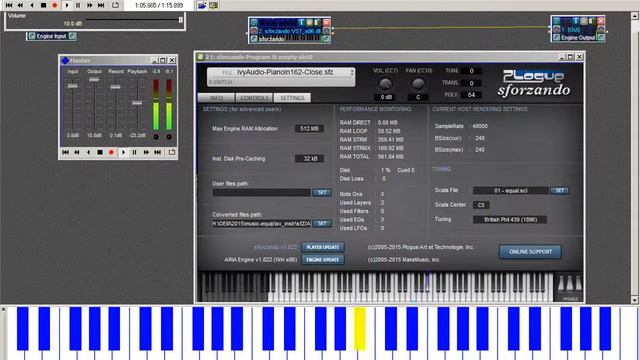
Task: Click the Record fader in the Master window
Action: pyautogui.click(x=116, y=87)
